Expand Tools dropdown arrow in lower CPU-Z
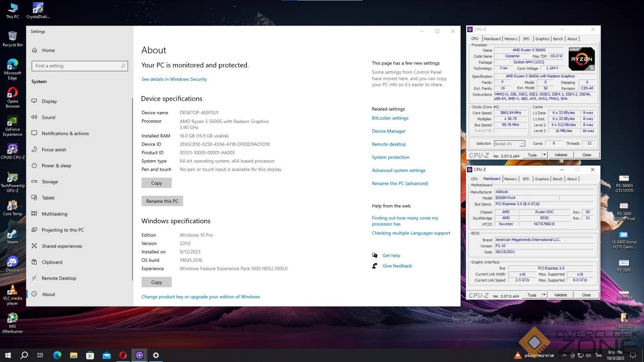This screenshot has width=644, height=362. click(x=544, y=295)
